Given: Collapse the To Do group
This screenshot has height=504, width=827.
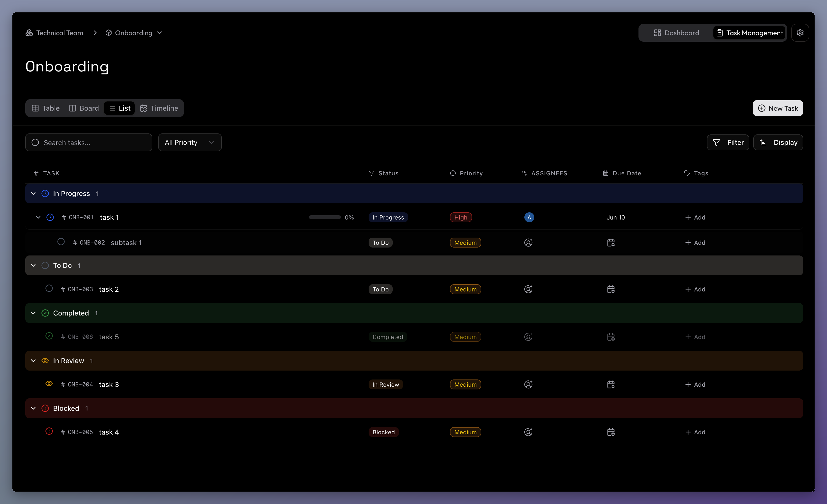Looking at the screenshot, I should click(33, 265).
